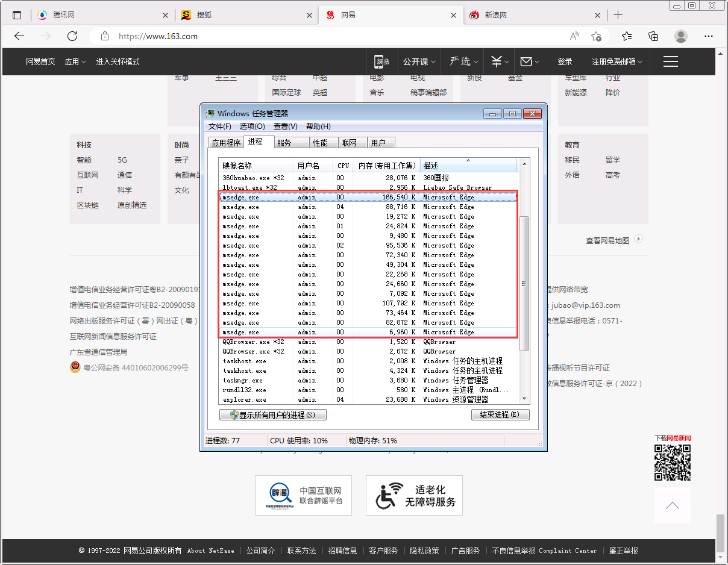Click the 结束进程 button
Screen dimensions: 728x565
500,415
